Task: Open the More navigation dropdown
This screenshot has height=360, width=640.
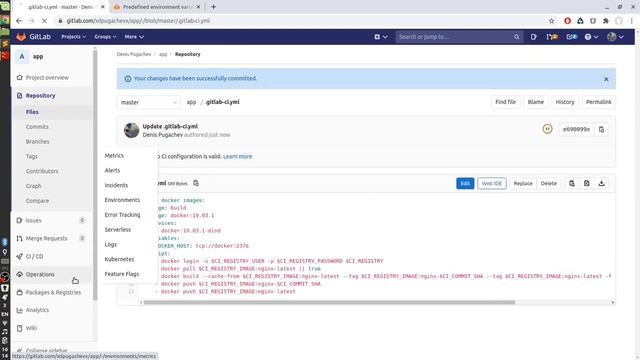Action: pyautogui.click(x=134, y=37)
